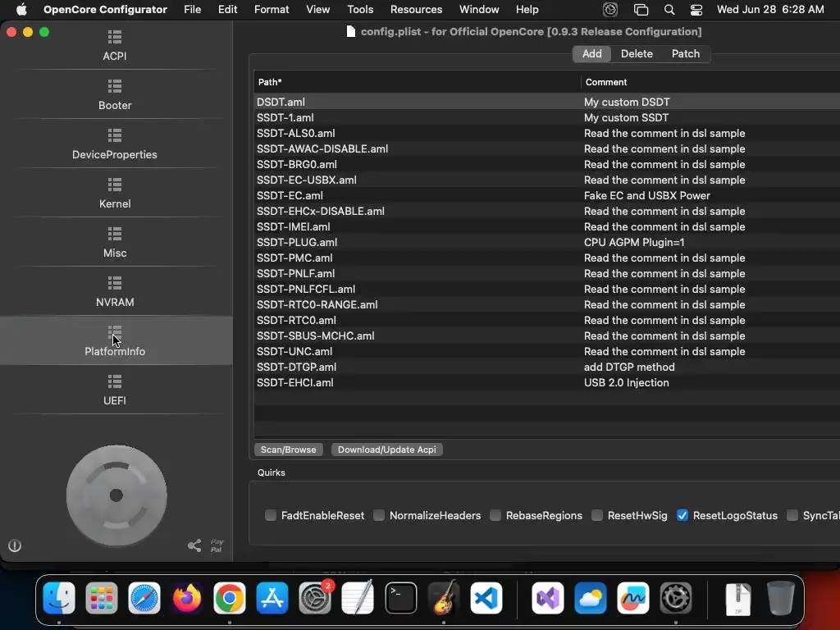Select the DSDT.aml row
This screenshot has height=630, width=840.
(x=547, y=102)
